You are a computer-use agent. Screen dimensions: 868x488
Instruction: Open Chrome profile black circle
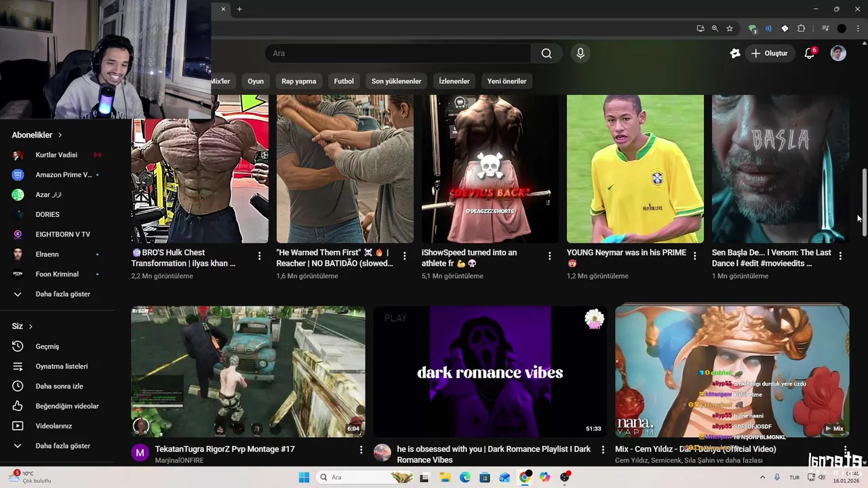842,28
